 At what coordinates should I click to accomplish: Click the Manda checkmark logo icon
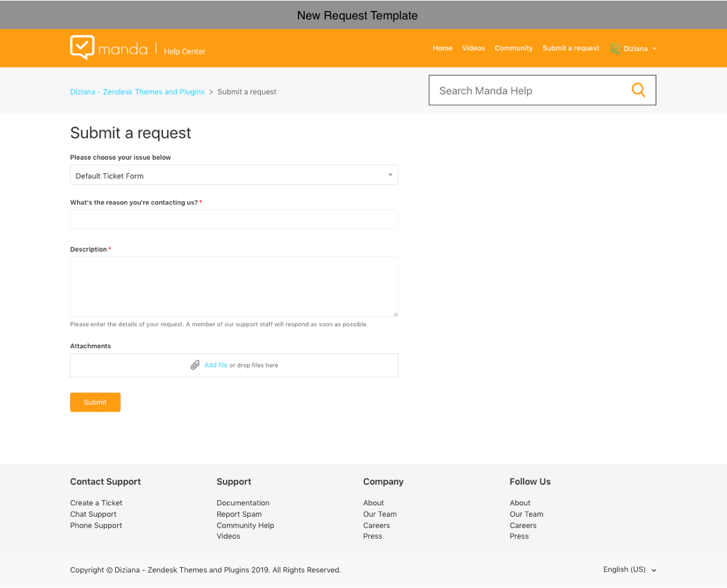click(x=82, y=47)
